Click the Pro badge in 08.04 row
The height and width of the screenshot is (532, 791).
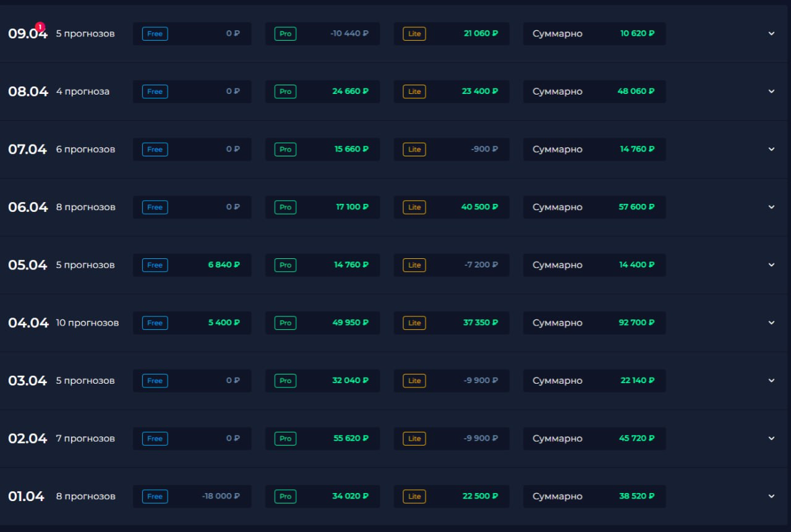pyautogui.click(x=285, y=91)
